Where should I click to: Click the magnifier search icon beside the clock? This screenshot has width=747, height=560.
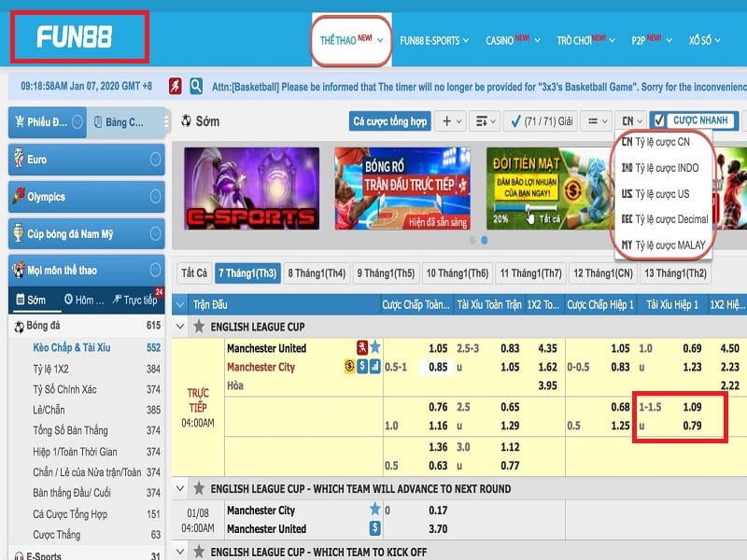(196, 86)
